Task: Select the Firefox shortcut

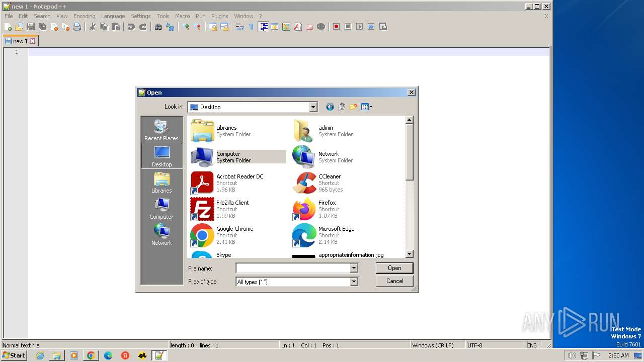Action: point(340,209)
